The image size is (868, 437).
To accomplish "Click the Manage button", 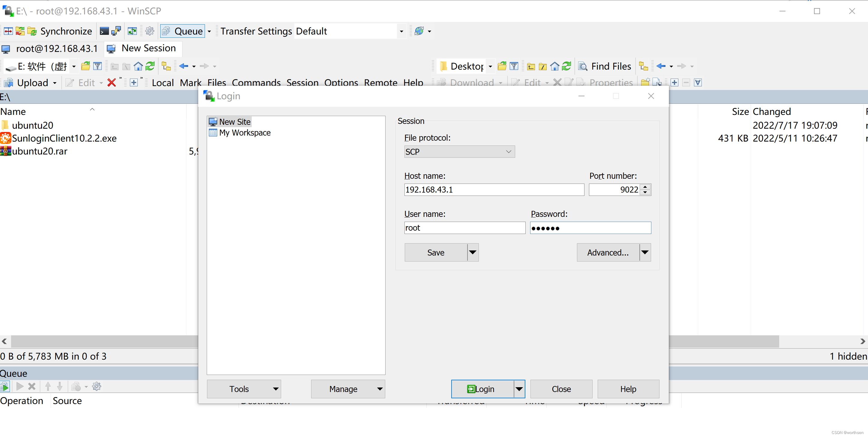I will pyautogui.click(x=343, y=389).
